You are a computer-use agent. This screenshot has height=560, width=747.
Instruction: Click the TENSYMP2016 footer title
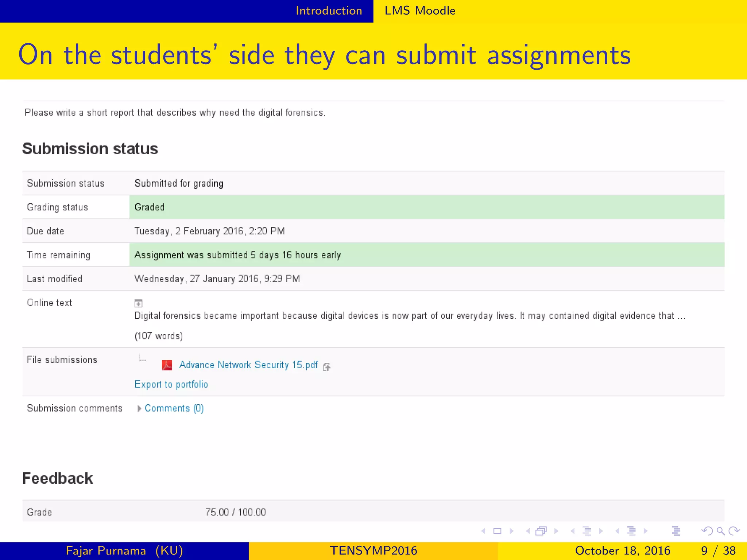pos(373,551)
